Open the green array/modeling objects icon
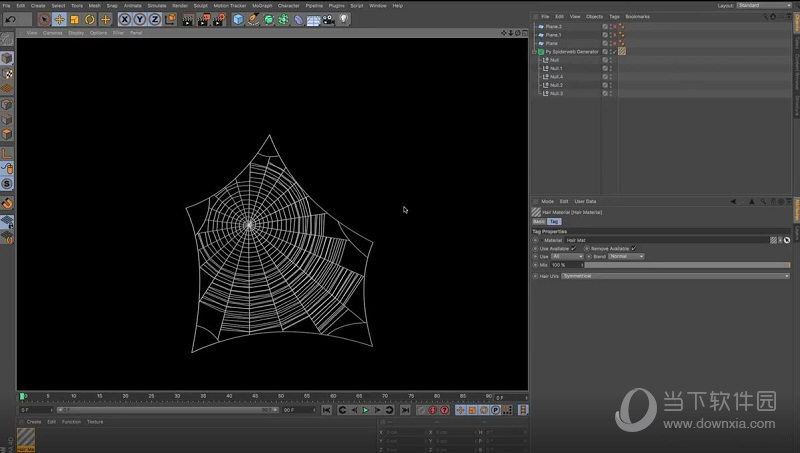 tap(283, 19)
